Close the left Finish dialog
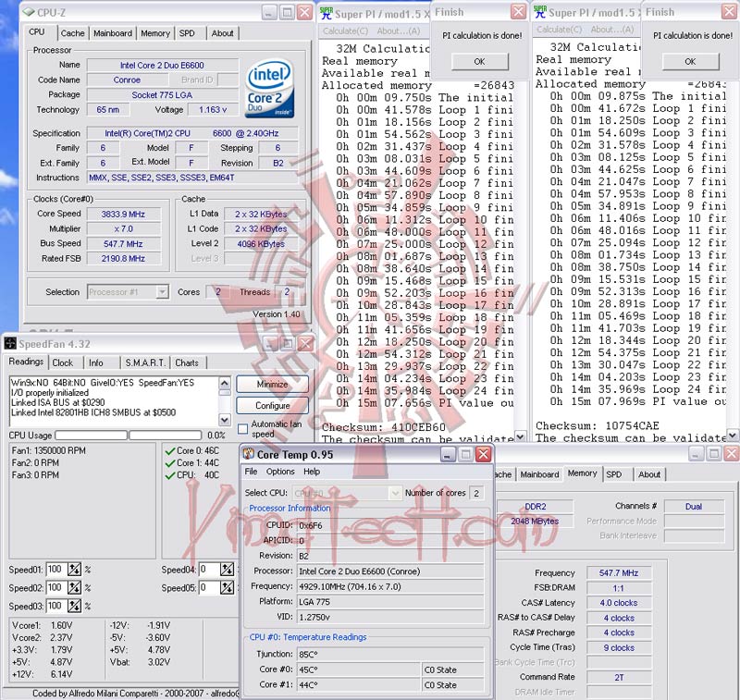 tap(518, 12)
